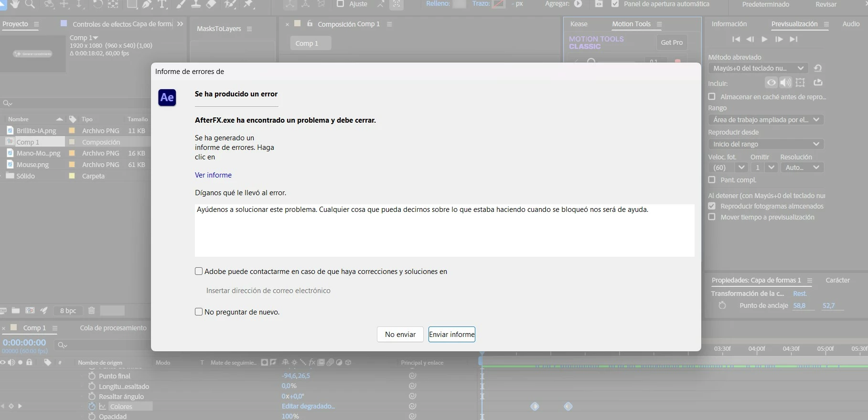Play the preview

pos(764,39)
